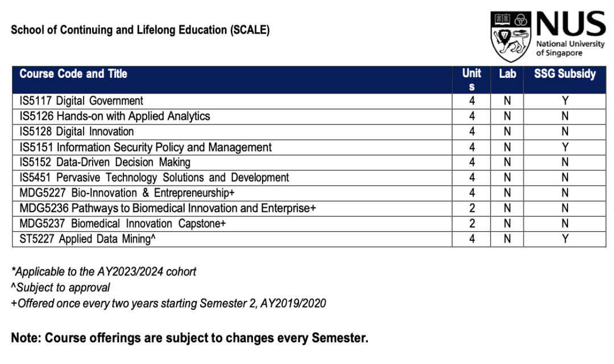Screen dimensions: 614x364
Task: Click the ST5227 Applied Data Mining course
Action: [x=88, y=239]
